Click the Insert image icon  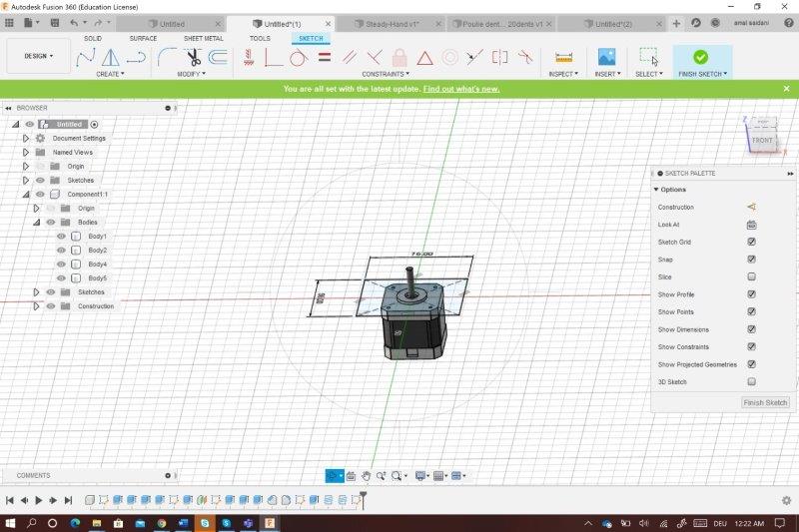(607, 57)
